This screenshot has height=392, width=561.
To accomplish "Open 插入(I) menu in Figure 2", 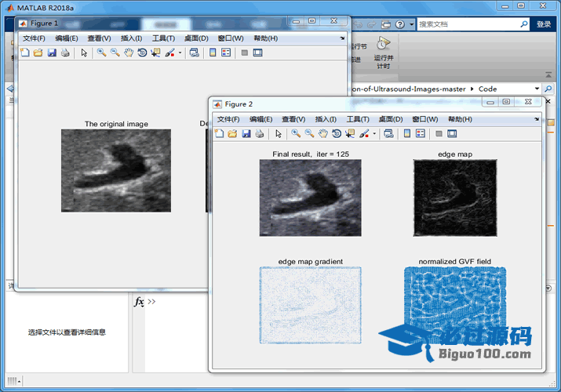I will pos(326,119).
